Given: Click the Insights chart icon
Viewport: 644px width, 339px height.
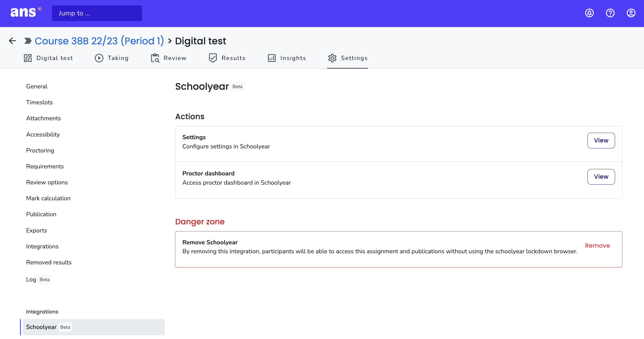Looking at the screenshot, I should (x=272, y=58).
